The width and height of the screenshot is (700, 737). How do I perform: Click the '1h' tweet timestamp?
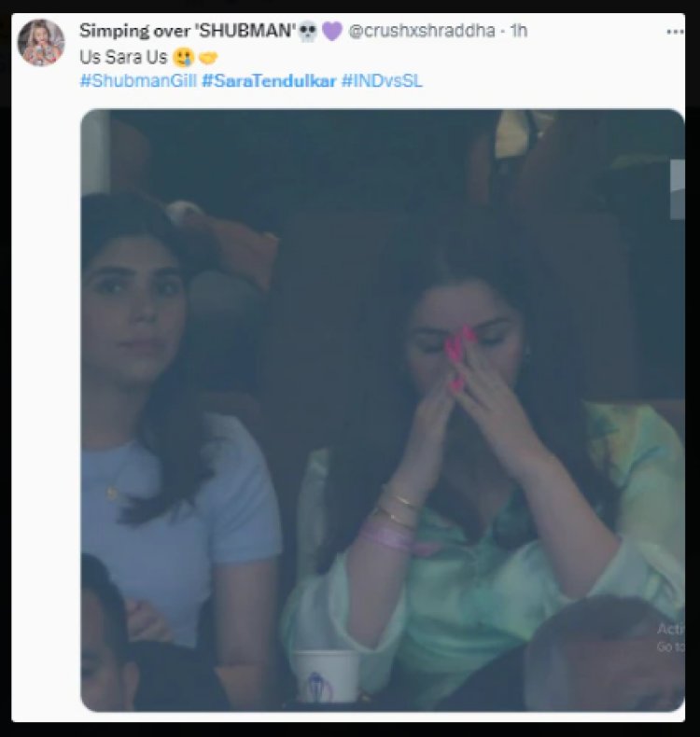[x=519, y=31]
